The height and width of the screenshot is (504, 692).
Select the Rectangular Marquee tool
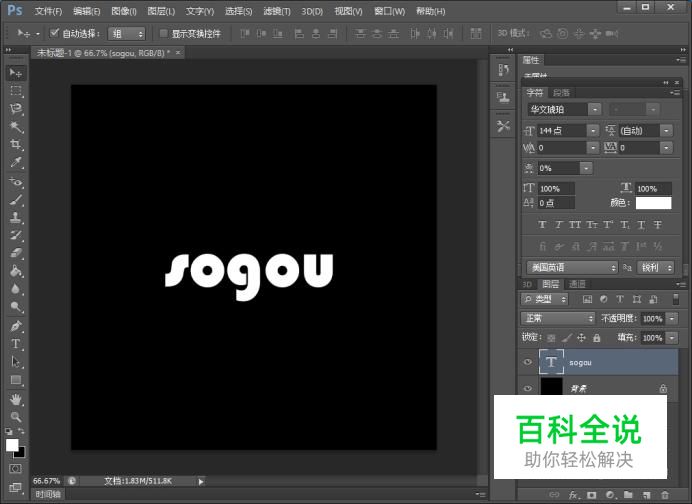(16, 91)
